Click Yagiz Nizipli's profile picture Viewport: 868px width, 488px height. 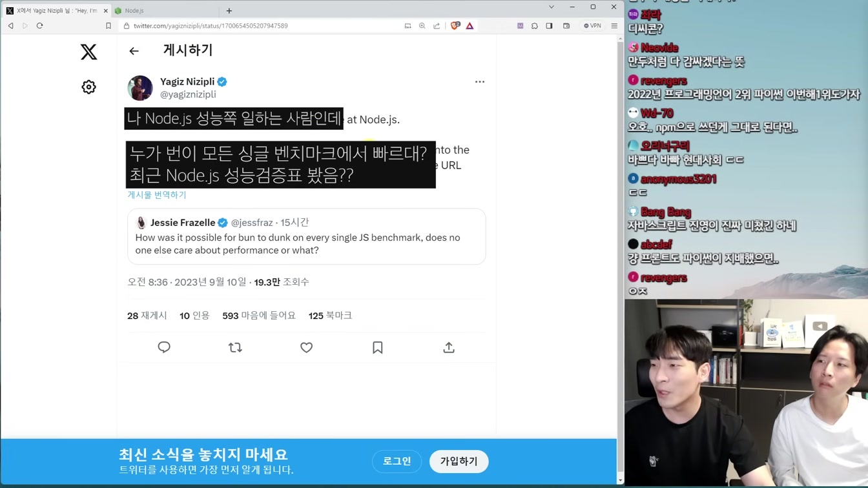(x=140, y=88)
